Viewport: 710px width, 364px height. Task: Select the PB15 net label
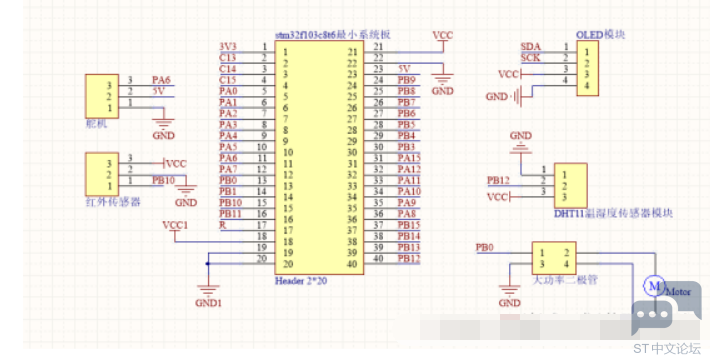pyautogui.click(x=409, y=225)
